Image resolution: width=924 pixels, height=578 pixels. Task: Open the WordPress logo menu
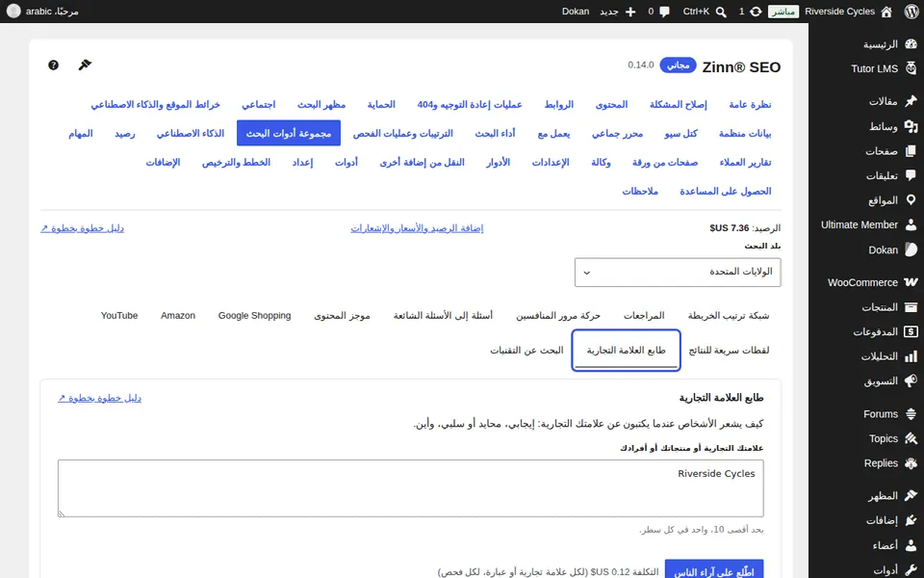[911, 12]
